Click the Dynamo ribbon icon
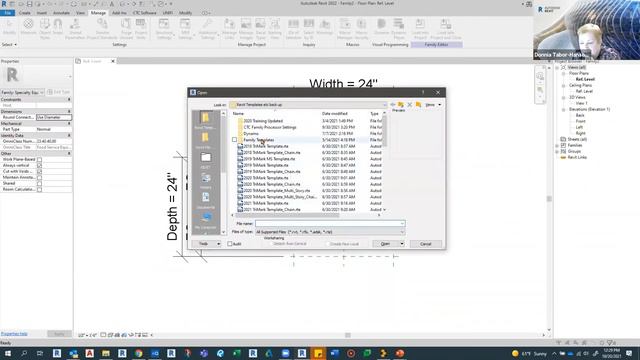Screen dimensions: 640x360 pos(381,28)
